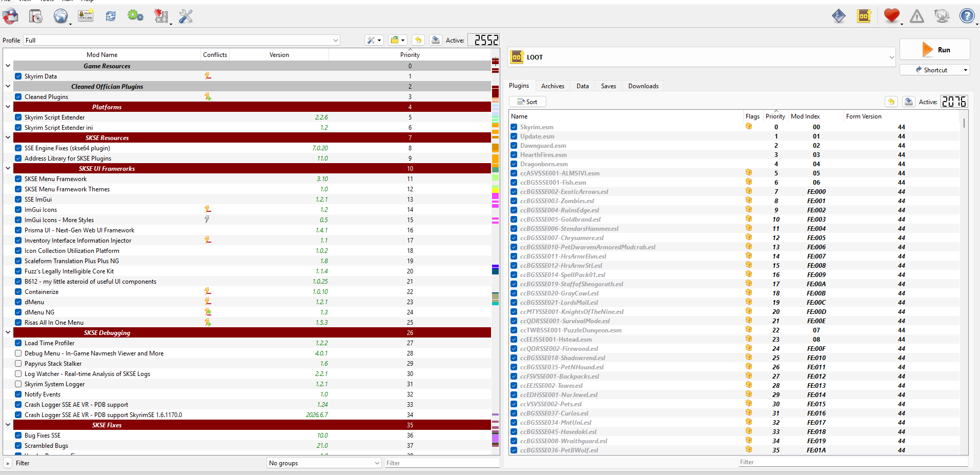Open the mod list tools wrench dropdown
The width and height of the screenshot is (980, 475).
(x=374, y=40)
